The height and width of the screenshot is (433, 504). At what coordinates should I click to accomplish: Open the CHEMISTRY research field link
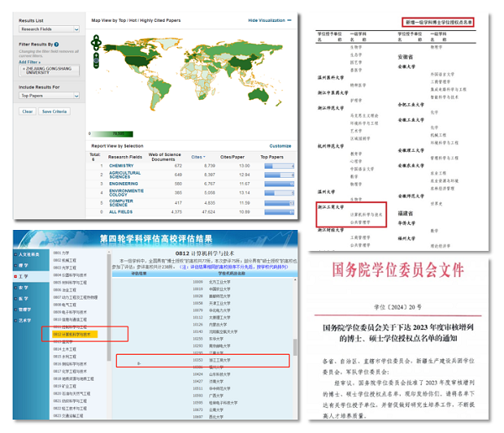click(x=120, y=166)
